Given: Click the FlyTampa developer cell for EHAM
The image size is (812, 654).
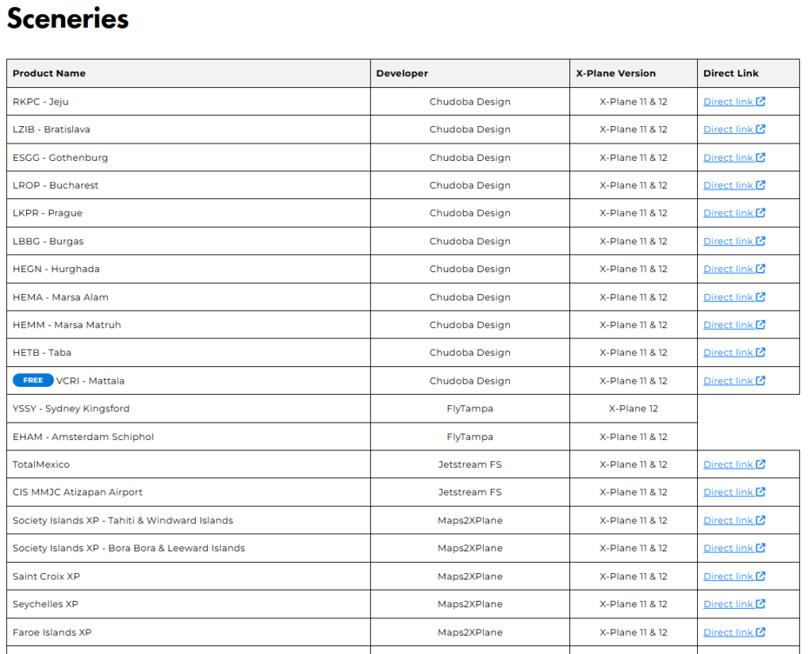Looking at the screenshot, I should pos(469,437).
